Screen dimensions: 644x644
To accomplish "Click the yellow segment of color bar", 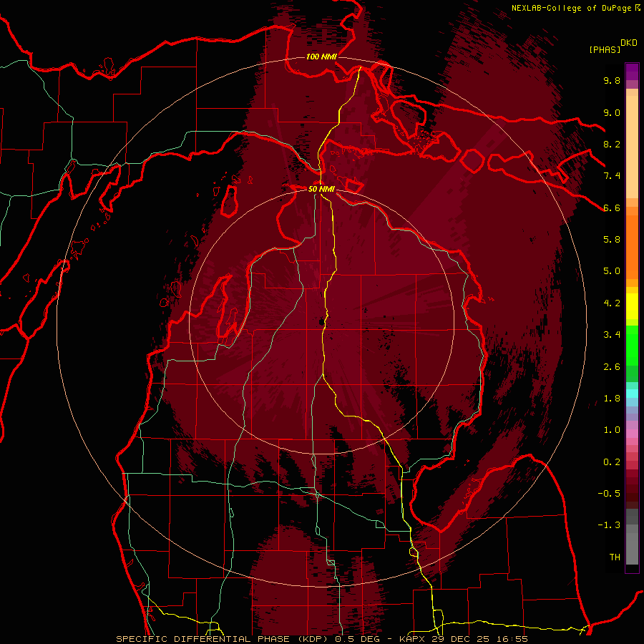I will click(x=632, y=306).
